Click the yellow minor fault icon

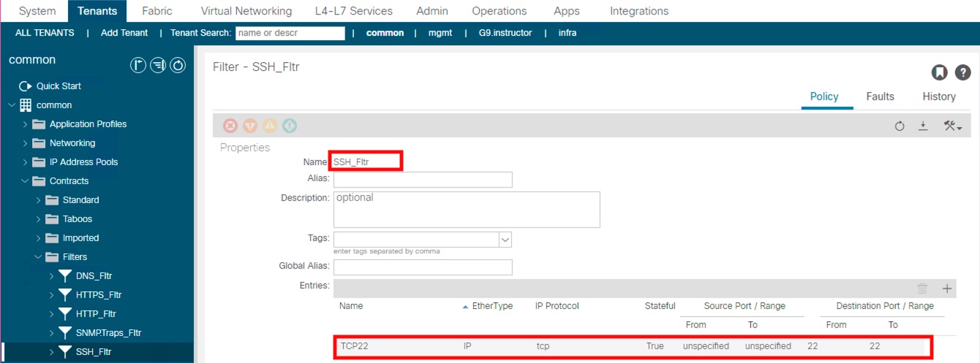click(270, 126)
